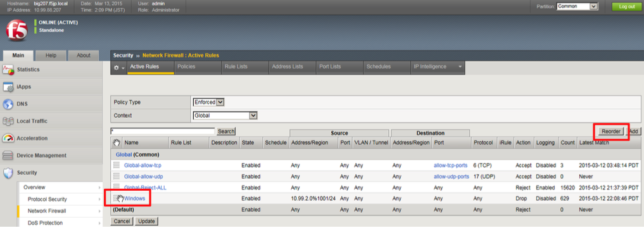Grab drag handle for Global-allow-tcp rule
Screen dimensions: 644x228
coord(117,165)
